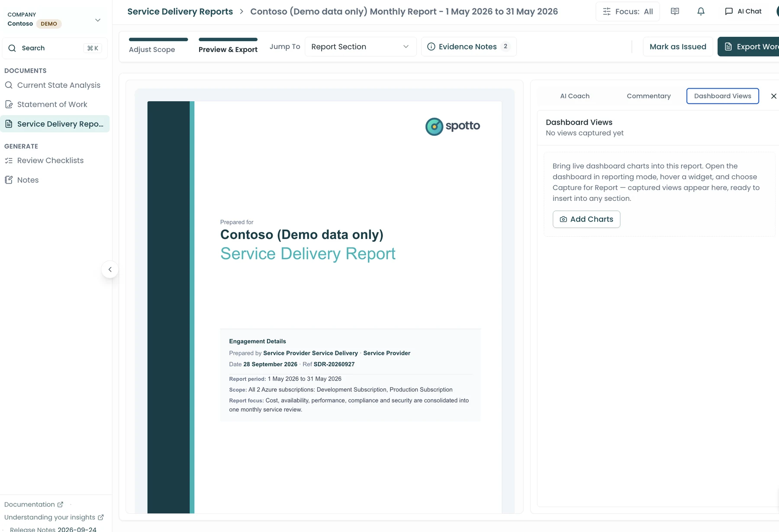
Task: Click the Service Delivery Reports breadcrumb
Action: point(180,12)
